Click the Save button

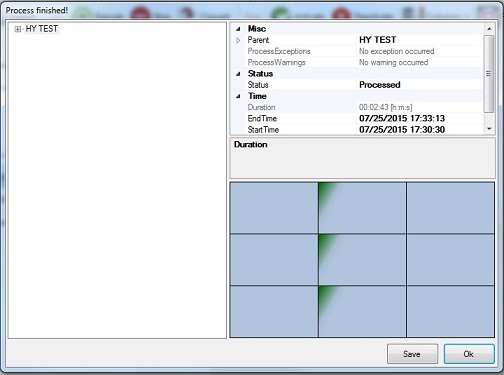click(x=412, y=354)
